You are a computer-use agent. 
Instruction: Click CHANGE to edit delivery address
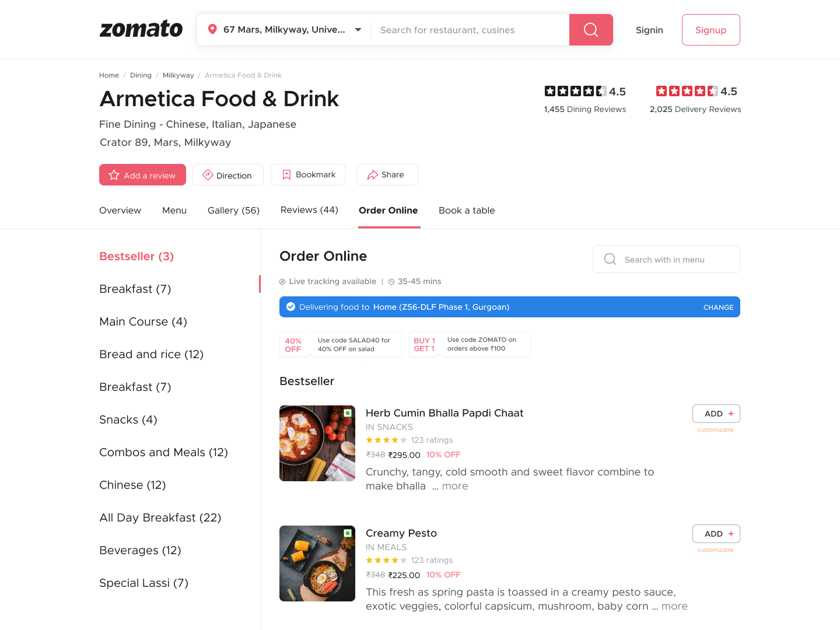click(718, 307)
